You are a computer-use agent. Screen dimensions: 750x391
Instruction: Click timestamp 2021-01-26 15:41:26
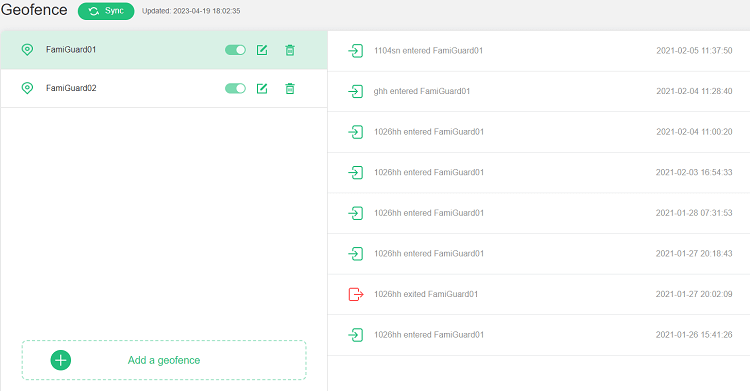click(694, 335)
